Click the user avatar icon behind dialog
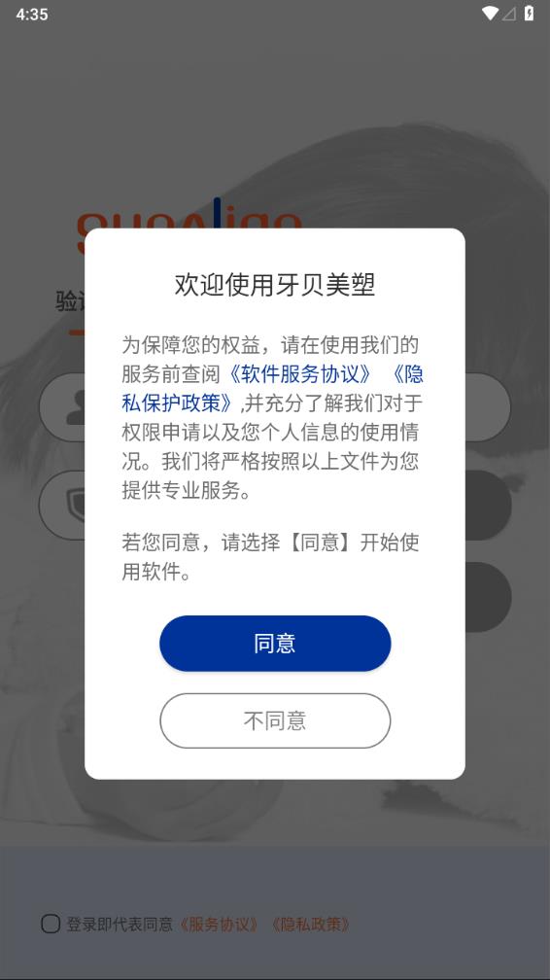This screenshot has width=550, height=980. 76,407
